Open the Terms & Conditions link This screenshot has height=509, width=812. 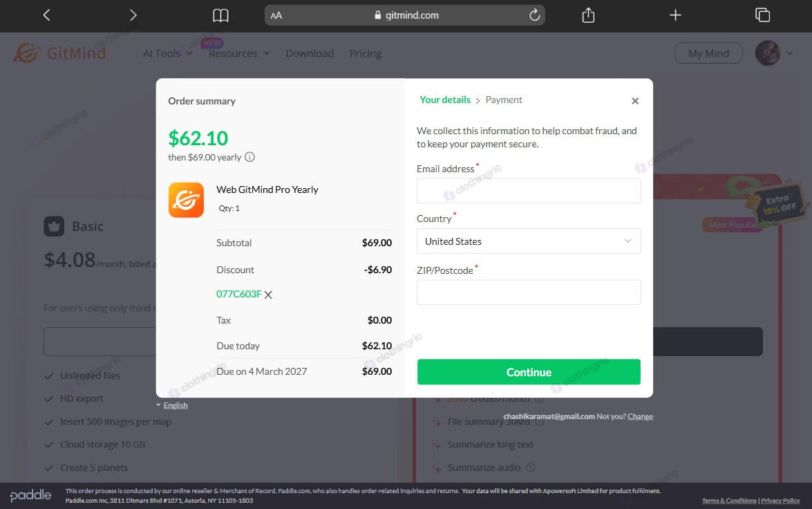[x=728, y=501]
